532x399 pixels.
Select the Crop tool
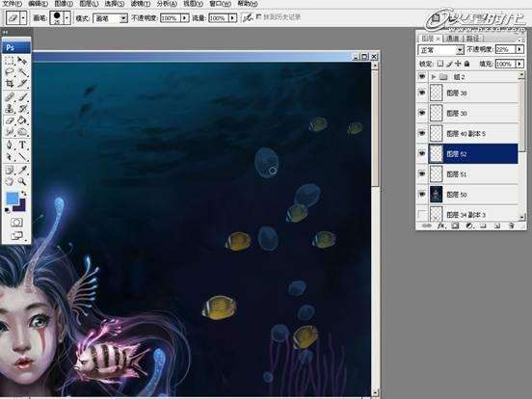(x=10, y=84)
